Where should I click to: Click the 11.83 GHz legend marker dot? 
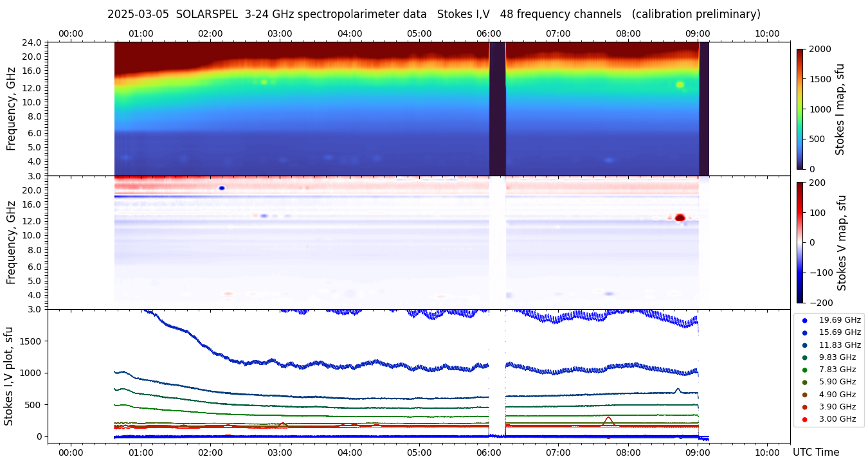click(x=804, y=345)
